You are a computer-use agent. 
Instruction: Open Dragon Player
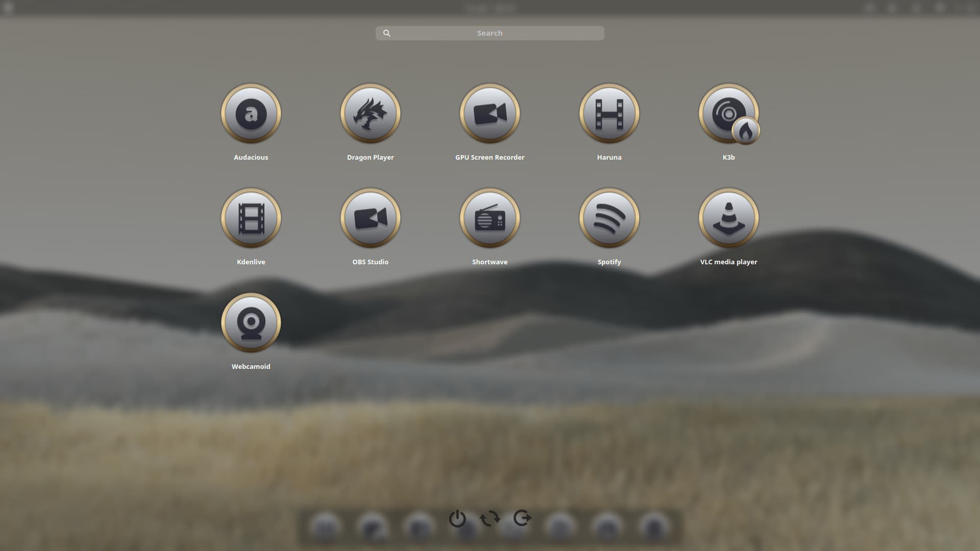[x=370, y=114]
